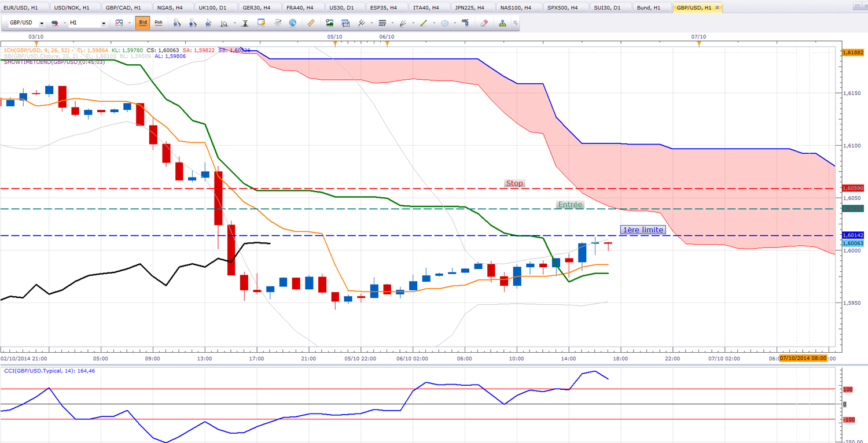The image size is (868, 443).
Task: Click the BB(GBP/USD.Cloture, 20, 2) indicator label
Action: (42, 56)
